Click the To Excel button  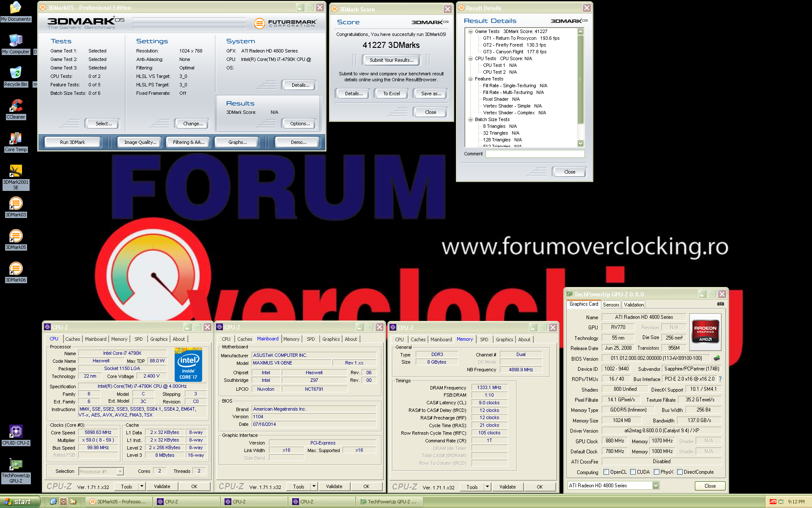point(391,94)
